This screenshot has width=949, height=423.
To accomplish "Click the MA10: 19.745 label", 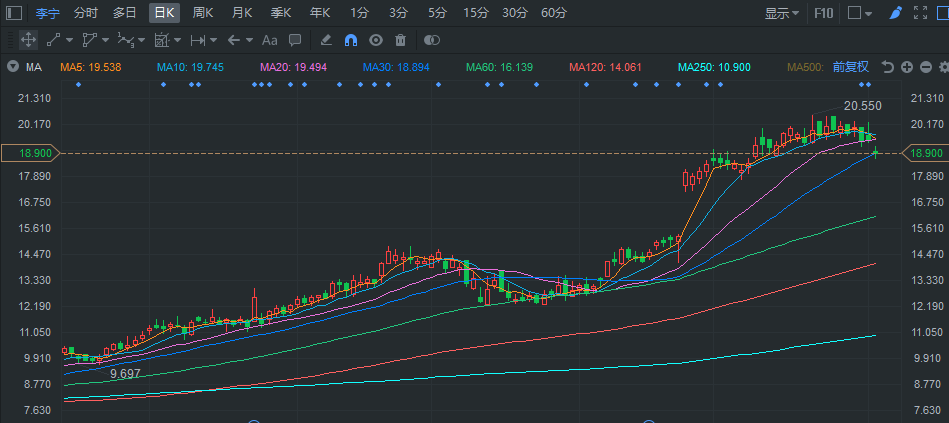I will coord(190,67).
